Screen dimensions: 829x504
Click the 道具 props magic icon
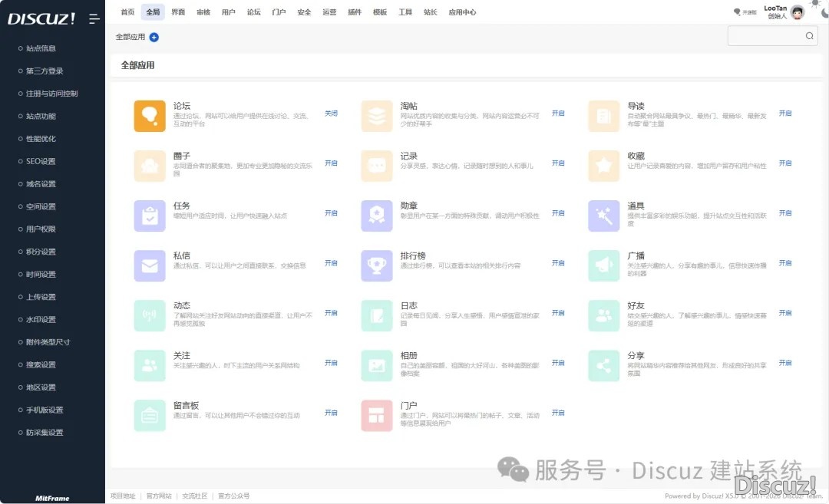pos(604,217)
